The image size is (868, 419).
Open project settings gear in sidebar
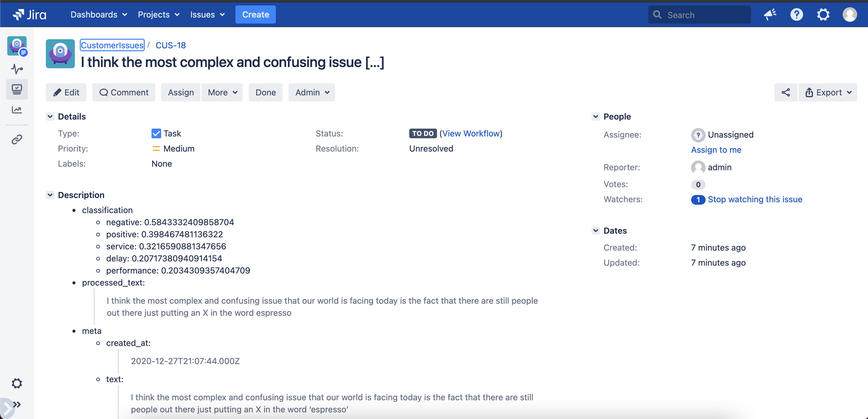coord(17,383)
